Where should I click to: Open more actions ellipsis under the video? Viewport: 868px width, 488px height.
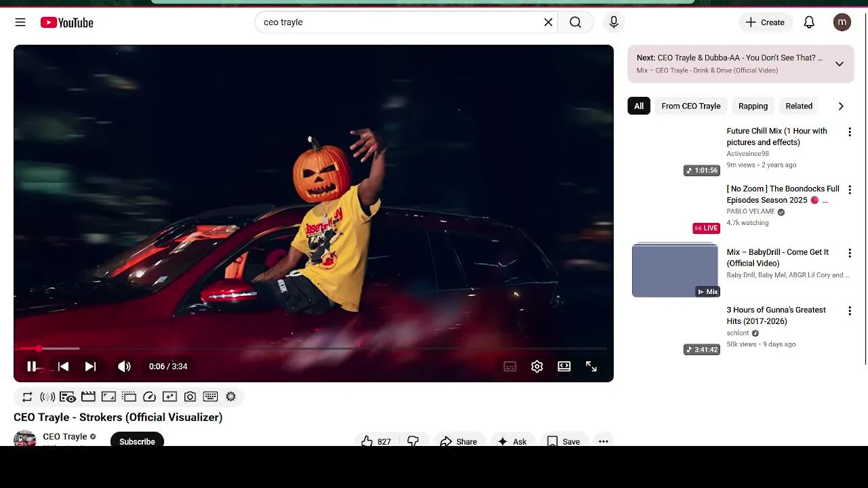point(604,441)
